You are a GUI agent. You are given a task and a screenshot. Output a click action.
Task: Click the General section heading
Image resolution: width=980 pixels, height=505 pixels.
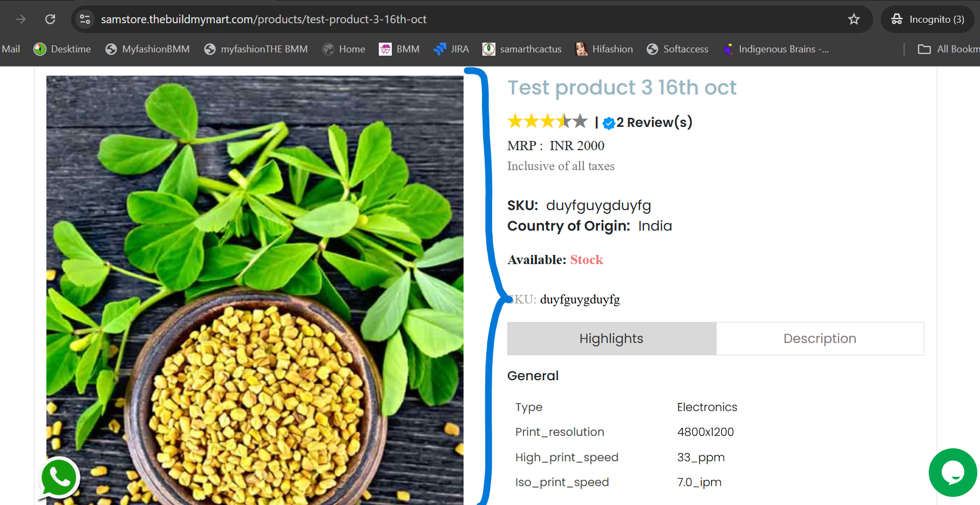(x=533, y=376)
